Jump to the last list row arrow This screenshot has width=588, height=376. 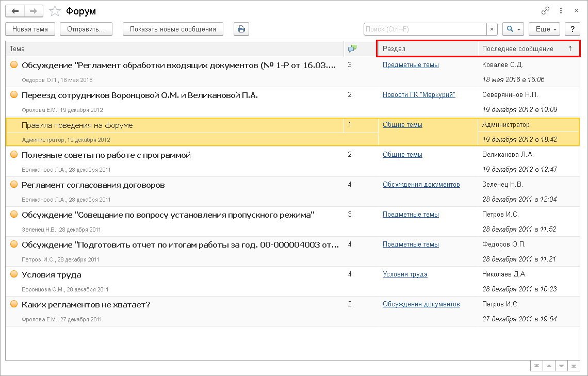point(574,366)
